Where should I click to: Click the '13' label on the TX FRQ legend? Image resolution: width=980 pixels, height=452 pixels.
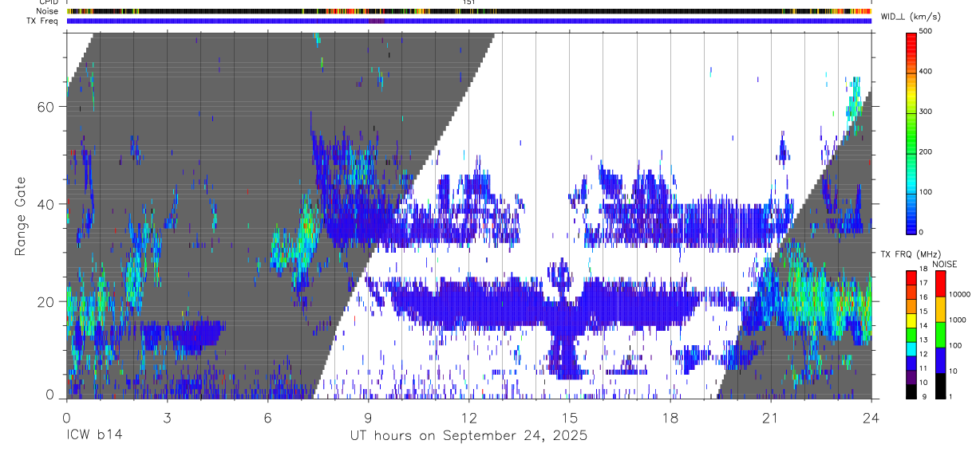pos(924,340)
